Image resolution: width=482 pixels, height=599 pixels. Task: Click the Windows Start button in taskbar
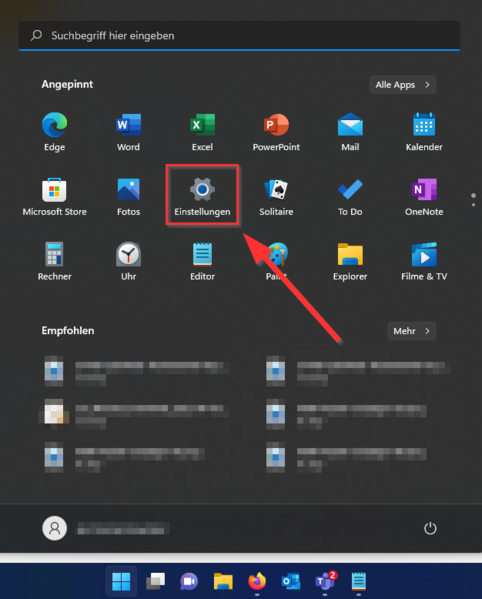121,581
